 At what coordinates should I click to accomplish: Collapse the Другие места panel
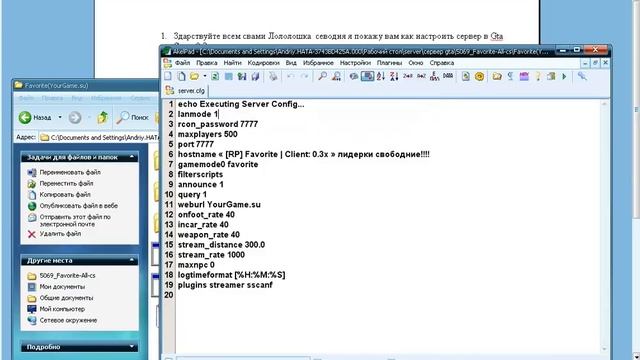[132, 260]
